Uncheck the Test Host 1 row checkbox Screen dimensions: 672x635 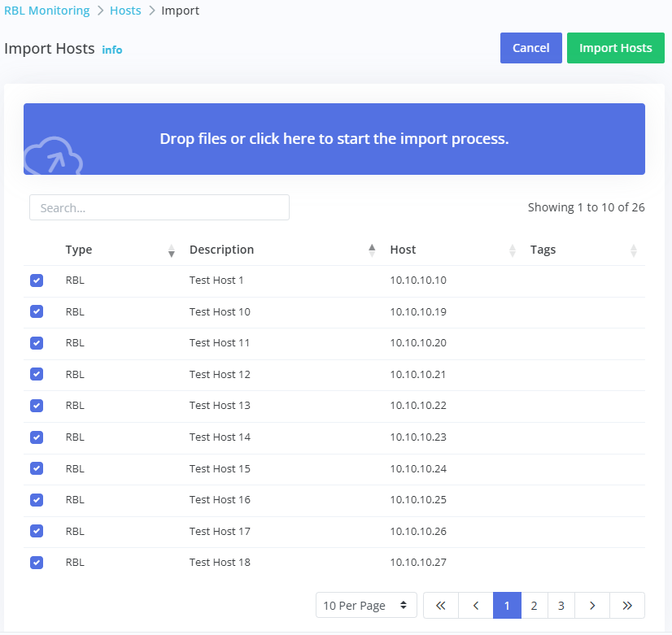click(37, 281)
